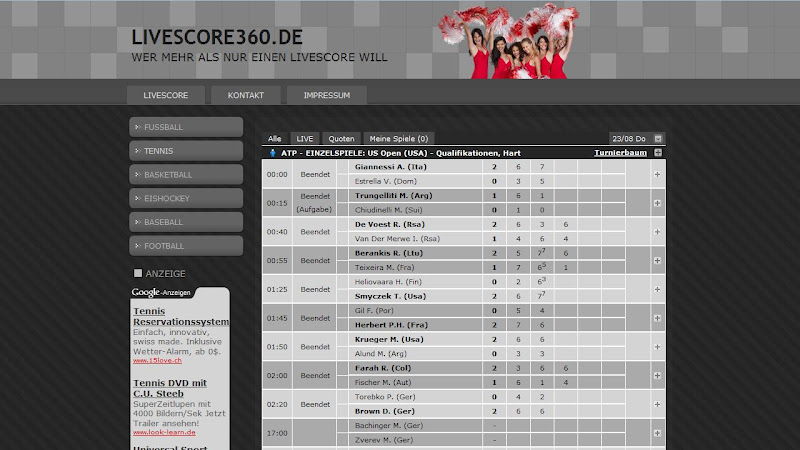Open the Tennis DVD mit C.U. Steeb ad
This screenshot has height=450, width=800.
pos(170,388)
